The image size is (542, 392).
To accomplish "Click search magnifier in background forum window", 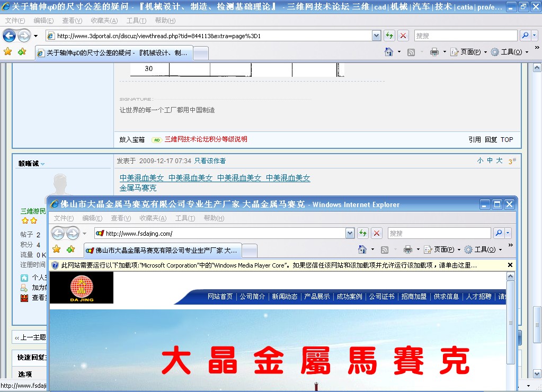I will point(526,35).
